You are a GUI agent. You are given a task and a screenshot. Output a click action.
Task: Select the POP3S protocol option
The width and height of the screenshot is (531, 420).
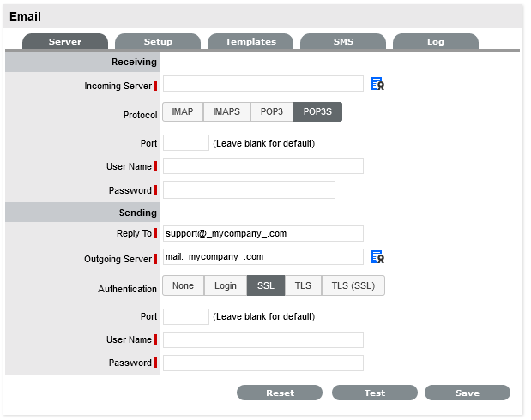pos(317,111)
